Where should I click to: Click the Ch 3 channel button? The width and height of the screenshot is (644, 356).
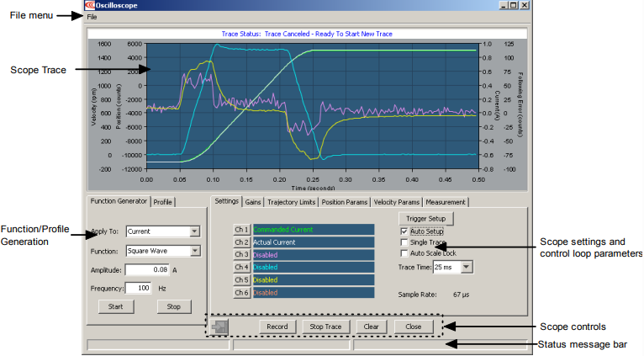click(x=241, y=254)
